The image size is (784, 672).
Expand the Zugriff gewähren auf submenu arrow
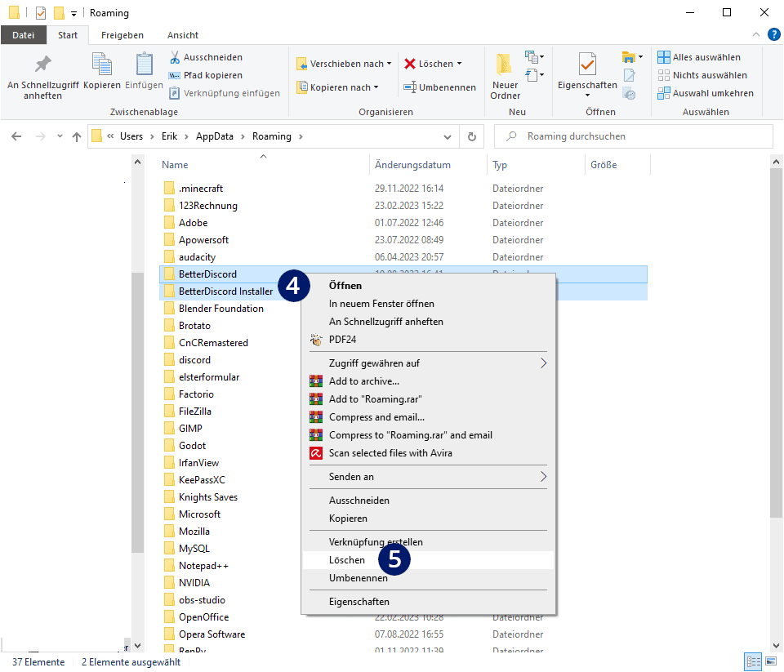click(544, 363)
